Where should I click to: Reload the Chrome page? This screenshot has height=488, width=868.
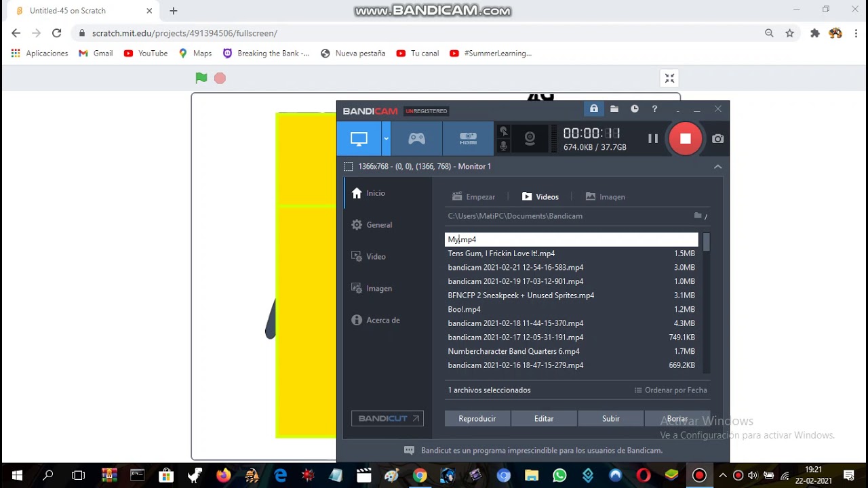(x=57, y=33)
